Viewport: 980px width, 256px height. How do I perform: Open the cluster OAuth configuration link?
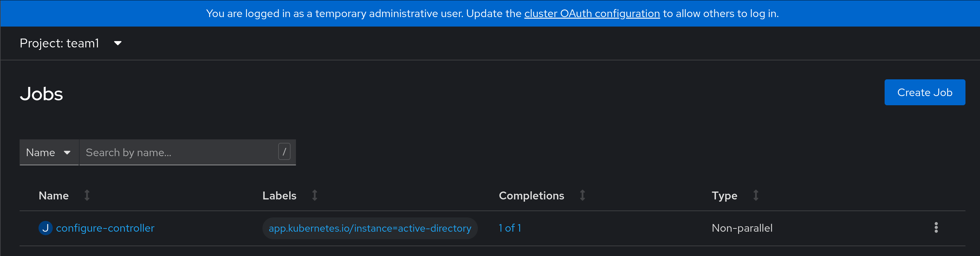pyautogui.click(x=592, y=14)
